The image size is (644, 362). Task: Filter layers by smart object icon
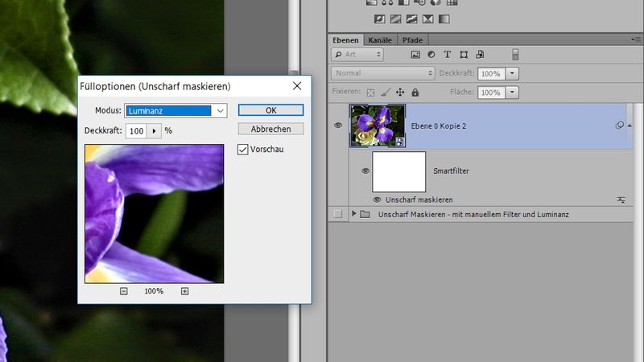480,55
